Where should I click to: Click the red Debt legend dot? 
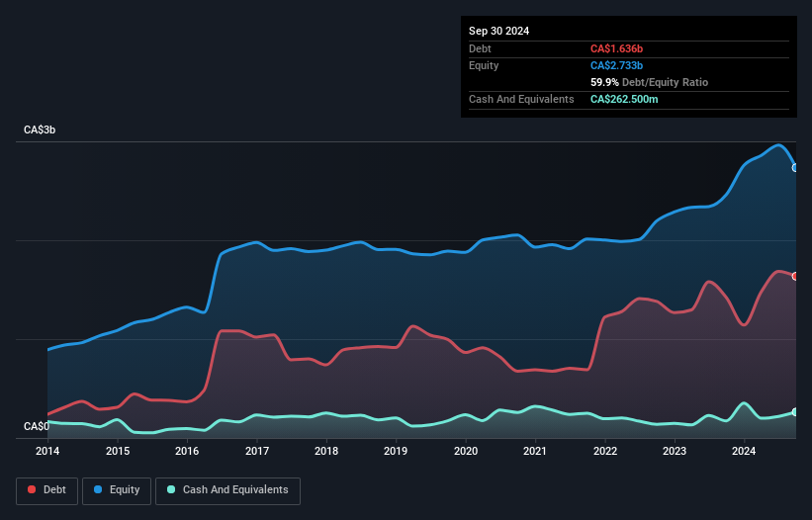coord(32,489)
